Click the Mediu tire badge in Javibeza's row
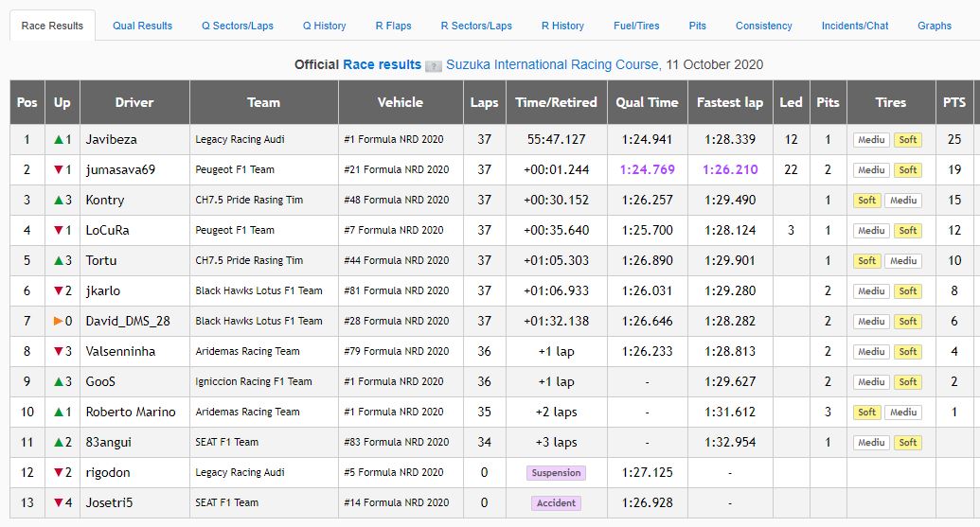The height and width of the screenshot is (527, 980). tap(870, 140)
